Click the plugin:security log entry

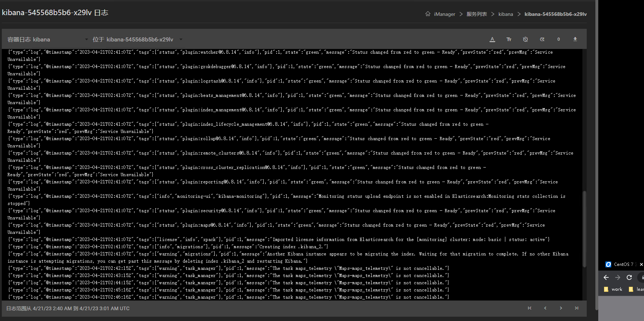point(281,214)
